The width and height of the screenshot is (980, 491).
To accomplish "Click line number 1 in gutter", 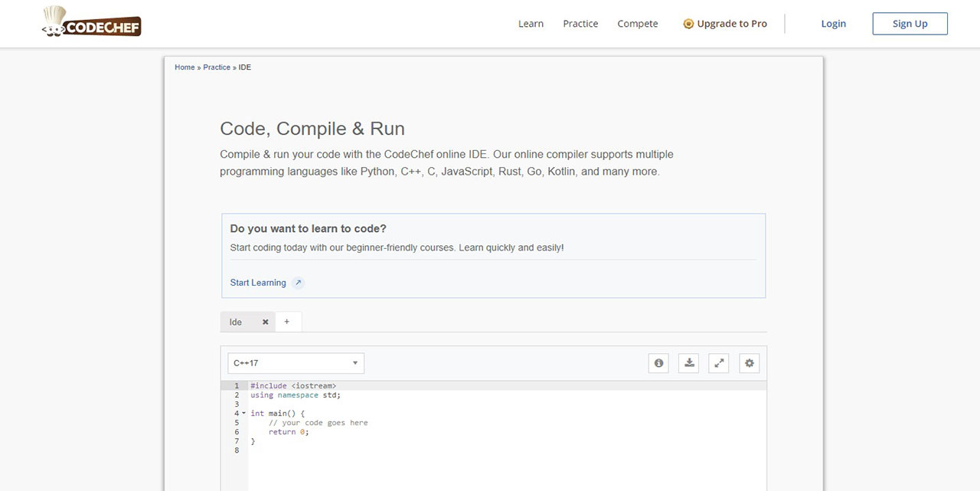I will point(237,386).
